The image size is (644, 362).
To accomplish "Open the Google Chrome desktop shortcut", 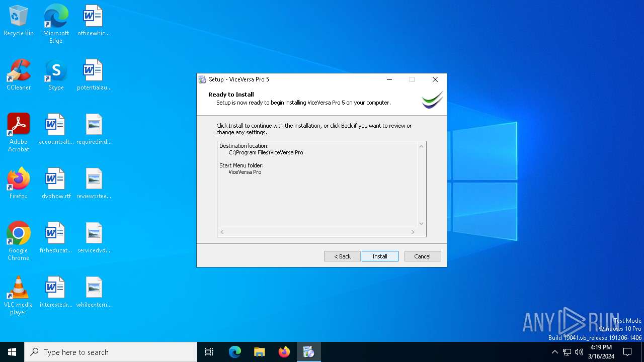I will 19,241.
